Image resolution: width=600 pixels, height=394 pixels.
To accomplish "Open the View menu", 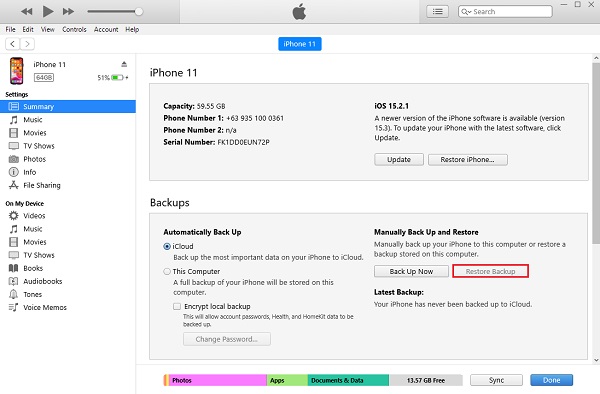I will tap(48, 29).
